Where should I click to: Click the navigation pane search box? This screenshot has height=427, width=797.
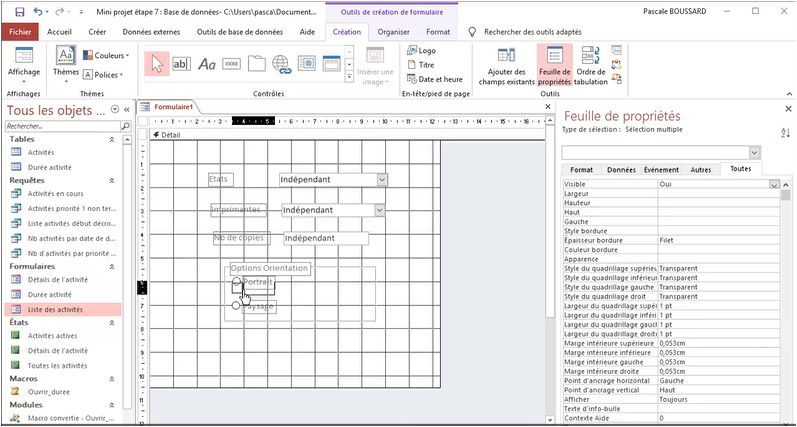pos(62,127)
